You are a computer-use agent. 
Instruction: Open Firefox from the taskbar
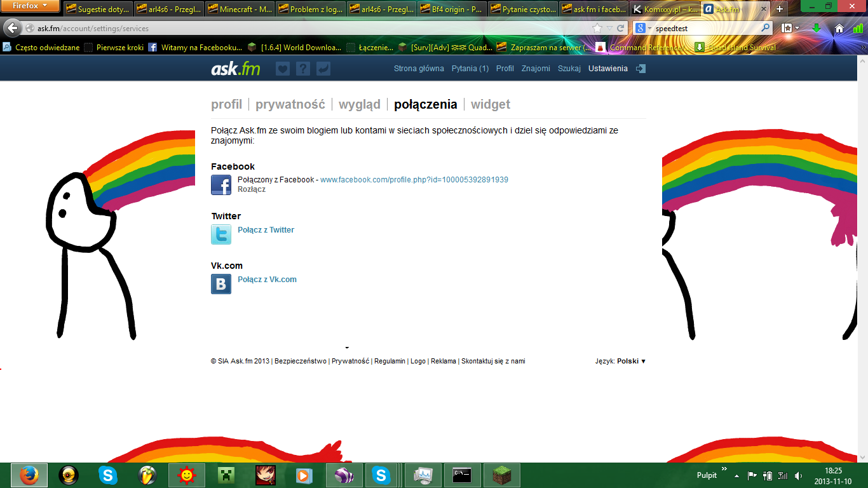point(29,475)
